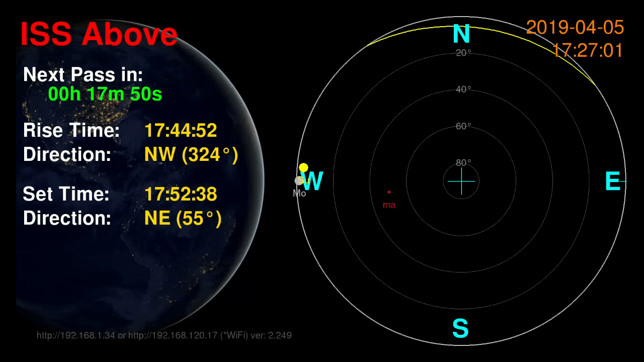644x362 pixels.
Task: Click the rise time value 17:44:52
Action: (x=181, y=131)
